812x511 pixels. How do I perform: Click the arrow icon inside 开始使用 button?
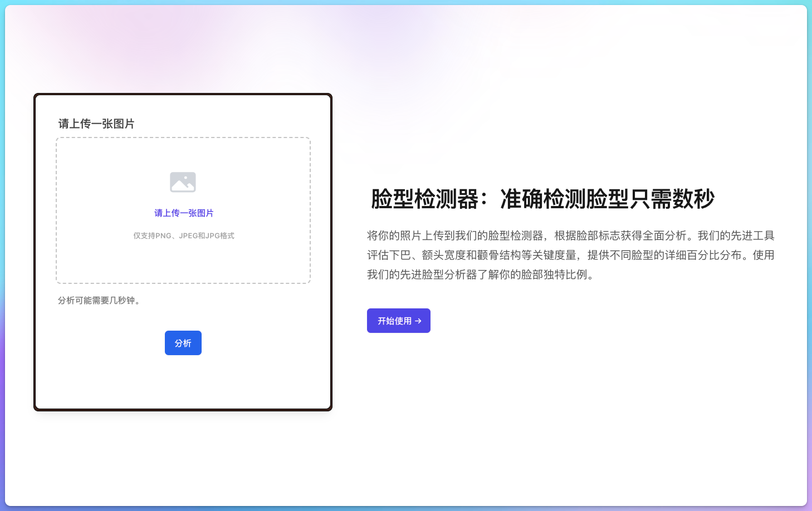pos(419,320)
